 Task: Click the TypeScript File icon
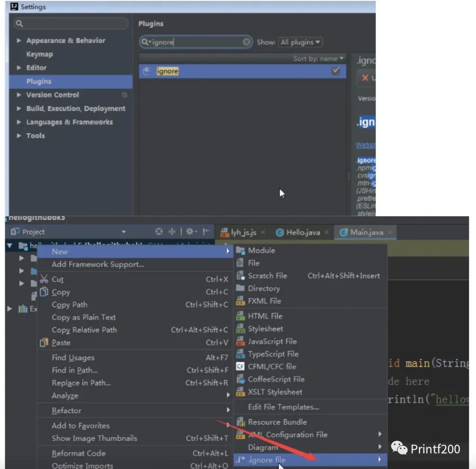tap(241, 354)
